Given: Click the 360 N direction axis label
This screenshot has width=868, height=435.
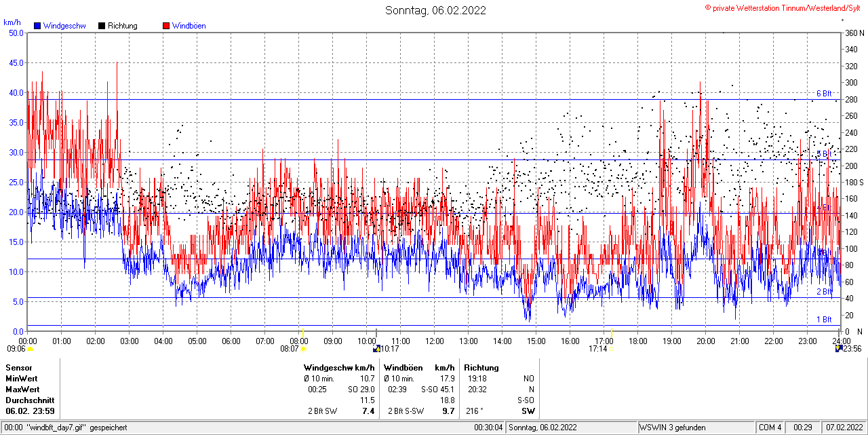Looking at the screenshot, I should pyautogui.click(x=854, y=33).
